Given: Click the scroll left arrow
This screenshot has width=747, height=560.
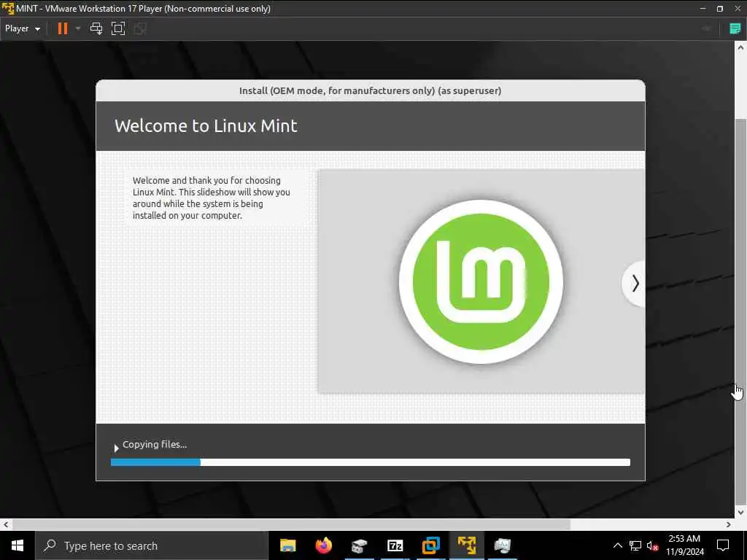Looking at the screenshot, I should pos(5,524).
